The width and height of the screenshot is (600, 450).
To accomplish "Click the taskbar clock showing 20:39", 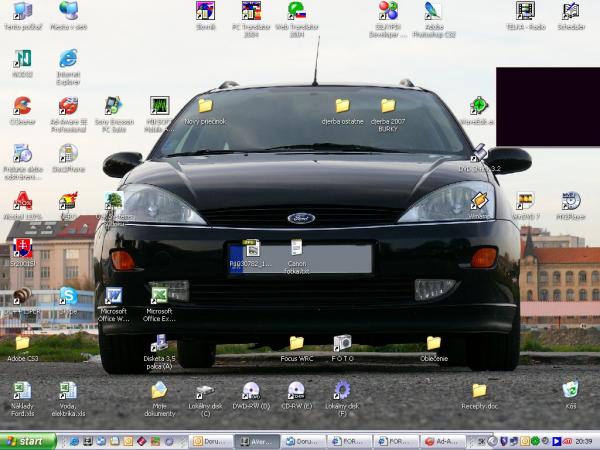I will point(583,440).
